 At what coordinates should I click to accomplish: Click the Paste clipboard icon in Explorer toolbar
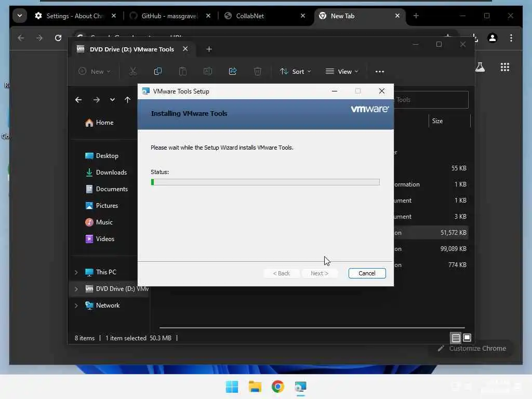coord(182,71)
